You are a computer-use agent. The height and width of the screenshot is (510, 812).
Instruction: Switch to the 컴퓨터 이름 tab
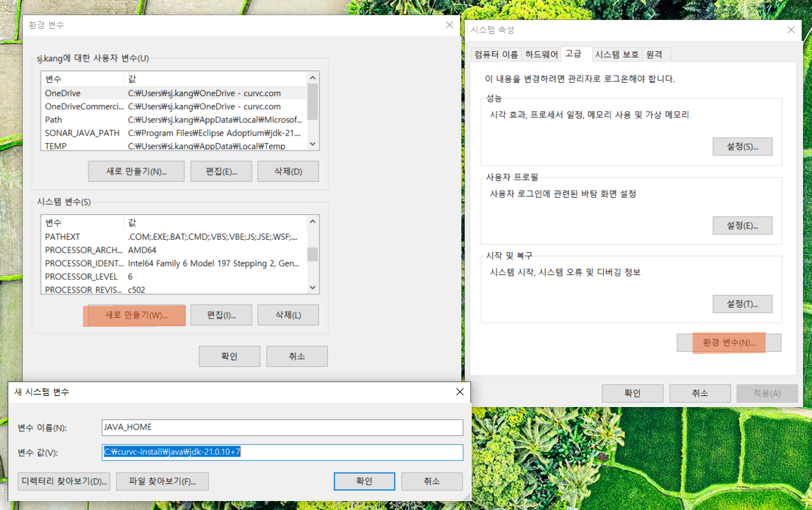[496, 55]
